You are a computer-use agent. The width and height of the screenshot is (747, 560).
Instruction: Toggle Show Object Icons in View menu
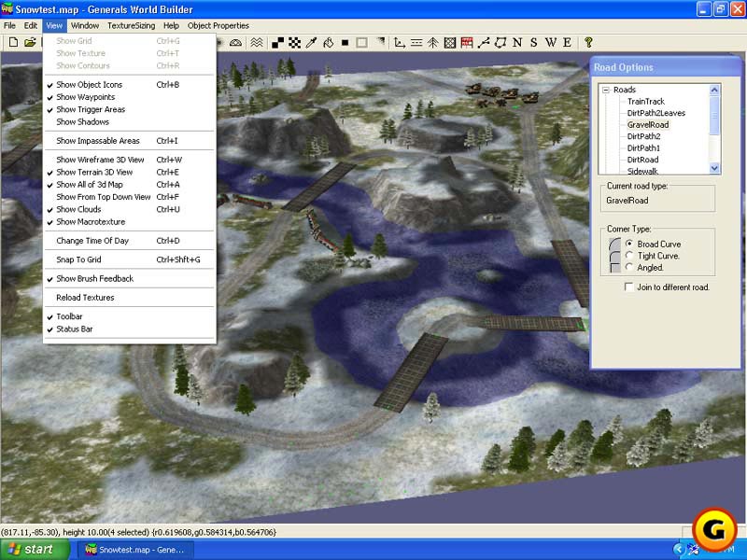coord(129,85)
